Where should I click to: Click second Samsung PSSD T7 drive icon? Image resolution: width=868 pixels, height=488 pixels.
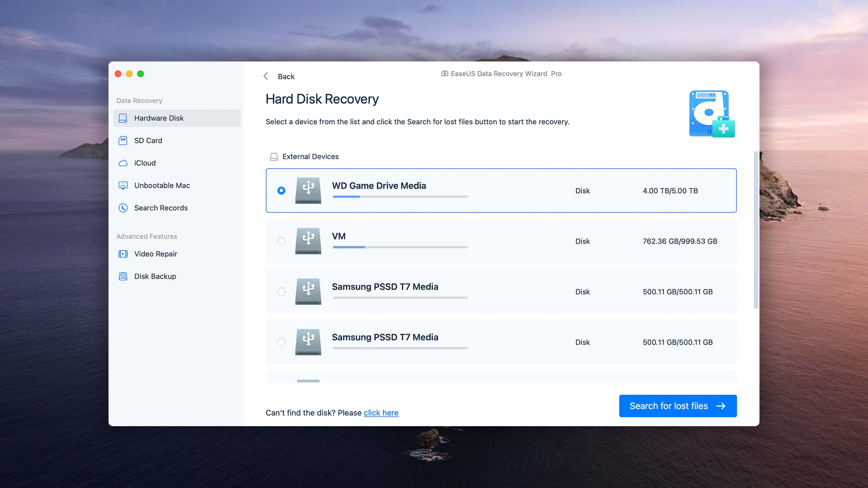coord(308,342)
